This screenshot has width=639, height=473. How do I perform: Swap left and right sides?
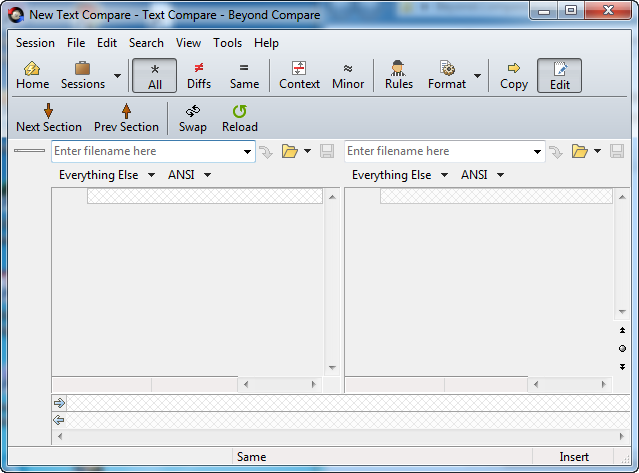(x=193, y=118)
